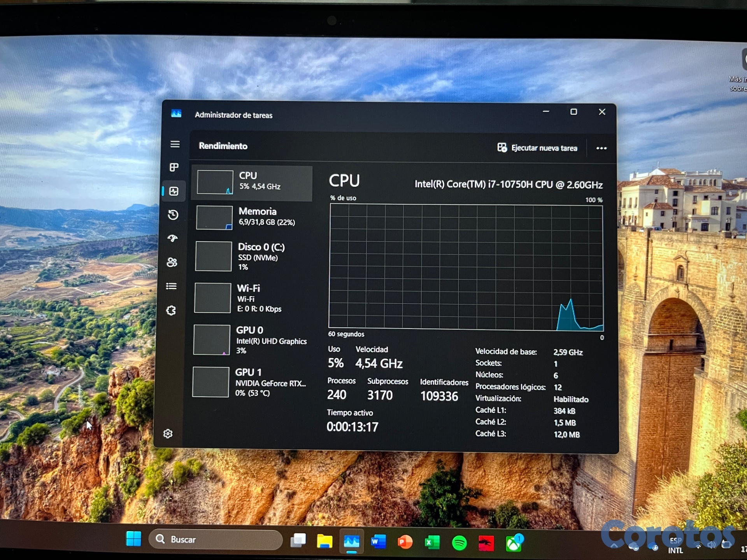
Task: Open the Processes page icon
Action: [174, 167]
